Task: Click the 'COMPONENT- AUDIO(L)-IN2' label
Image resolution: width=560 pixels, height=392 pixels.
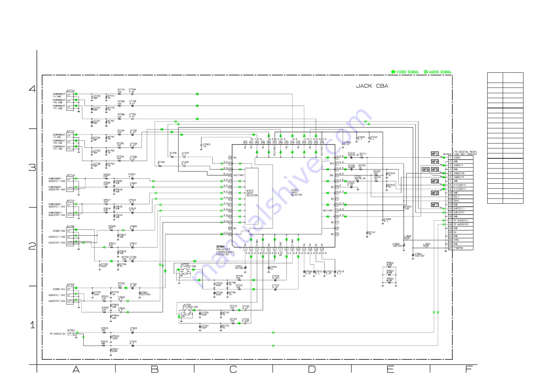Action: pos(57,180)
